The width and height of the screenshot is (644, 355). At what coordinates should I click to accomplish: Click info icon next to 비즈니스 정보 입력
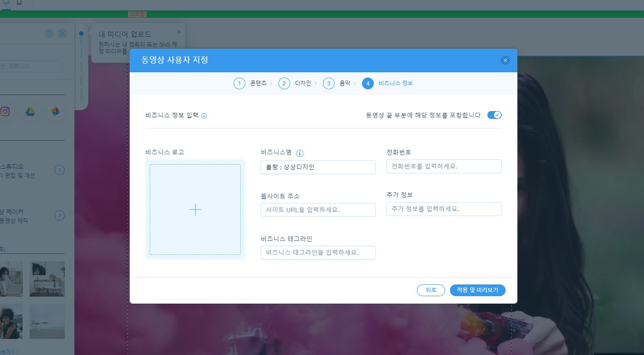204,116
